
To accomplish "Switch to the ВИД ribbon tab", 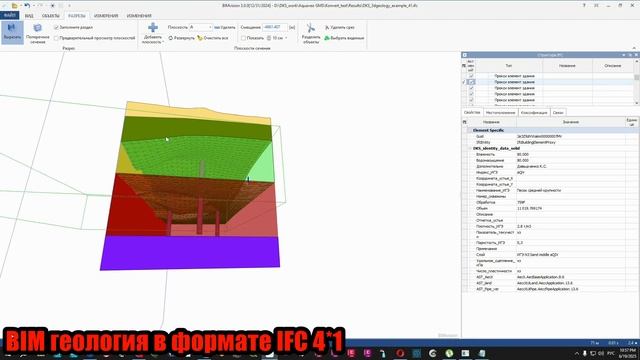I will pos(29,16).
